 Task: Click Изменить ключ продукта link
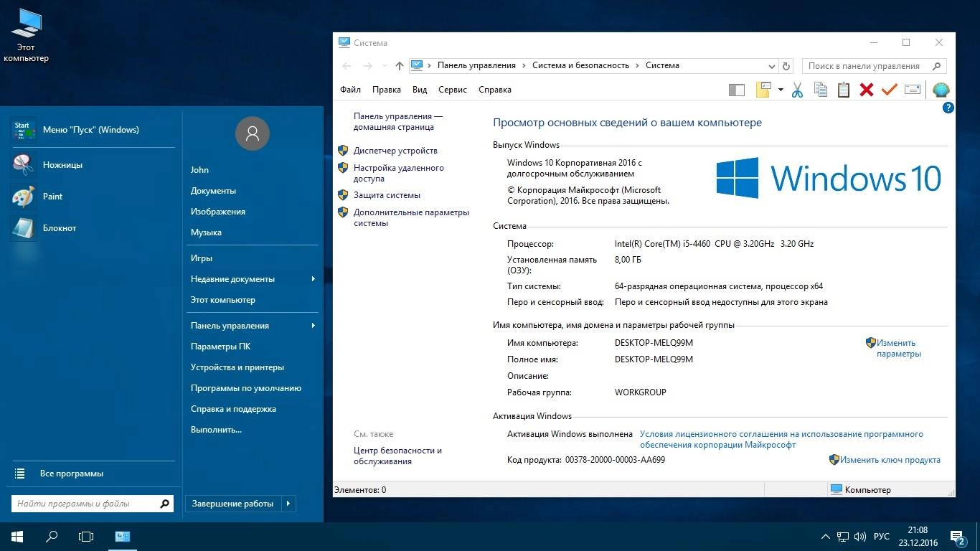tap(890, 460)
